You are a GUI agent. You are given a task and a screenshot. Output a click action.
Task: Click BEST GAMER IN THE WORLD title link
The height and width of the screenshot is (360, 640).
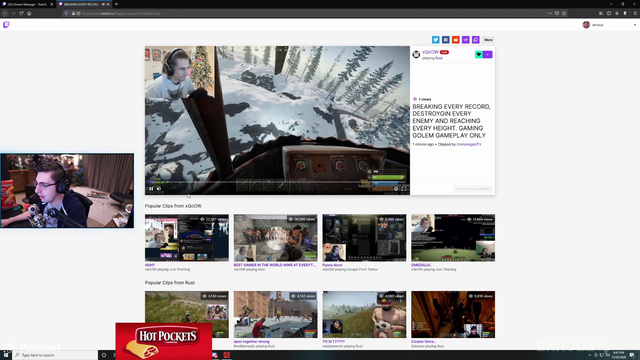274,265
